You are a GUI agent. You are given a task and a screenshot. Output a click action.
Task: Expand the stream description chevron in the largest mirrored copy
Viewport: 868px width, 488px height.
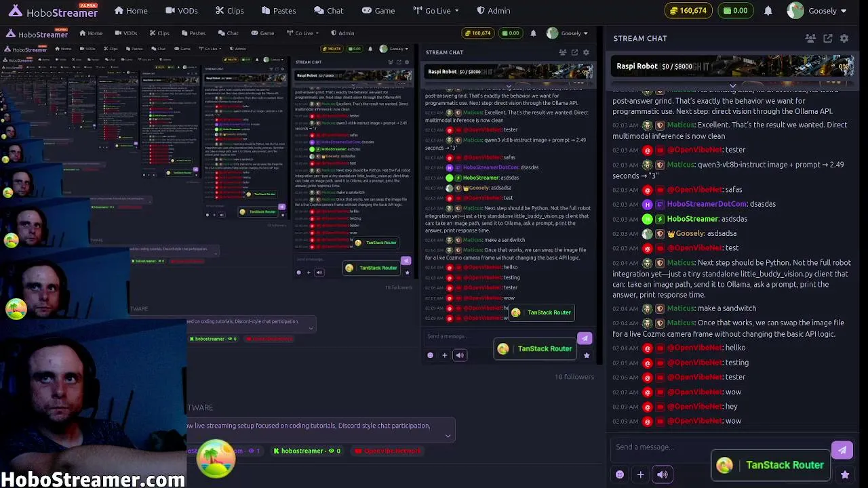pos(448,436)
